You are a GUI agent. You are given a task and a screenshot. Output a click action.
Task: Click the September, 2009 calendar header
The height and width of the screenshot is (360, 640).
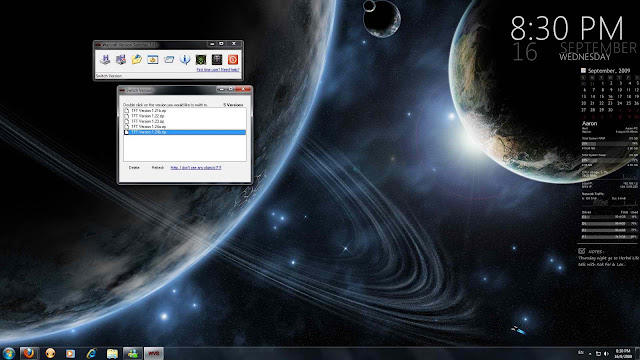coord(609,71)
